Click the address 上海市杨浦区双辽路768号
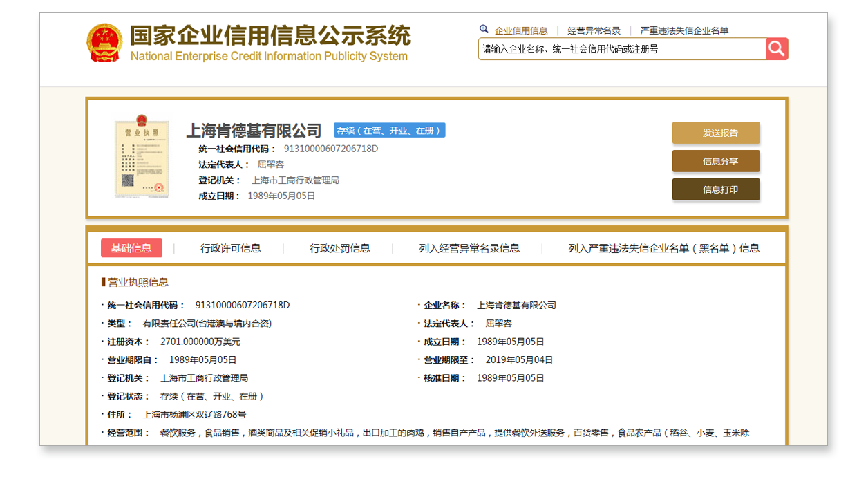Screen dimensions: 868x477 pos(195,415)
